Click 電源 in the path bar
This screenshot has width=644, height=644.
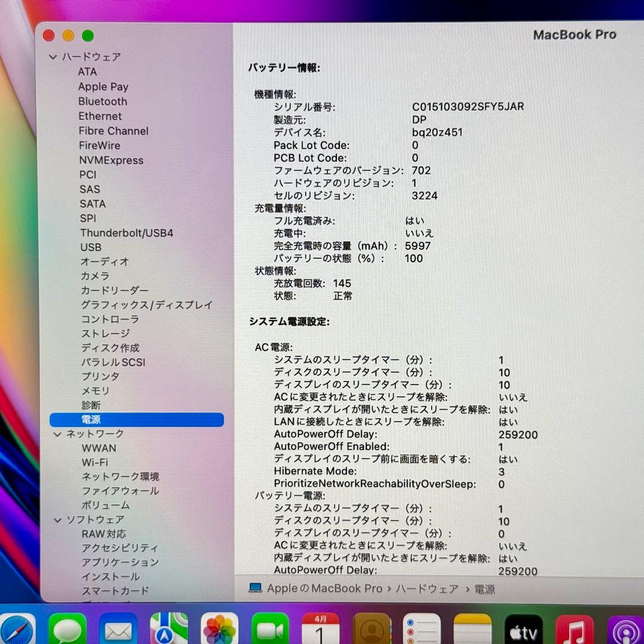pos(485,589)
